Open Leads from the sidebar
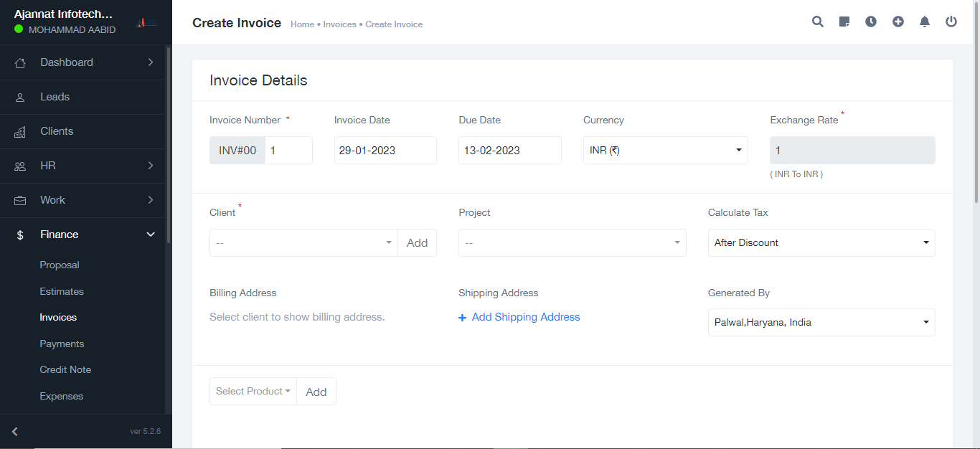Viewport: 980px width, 449px height. click(55, 97)
